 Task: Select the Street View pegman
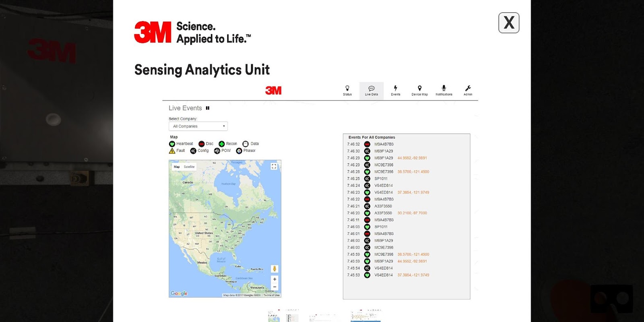tap(275, 269)
